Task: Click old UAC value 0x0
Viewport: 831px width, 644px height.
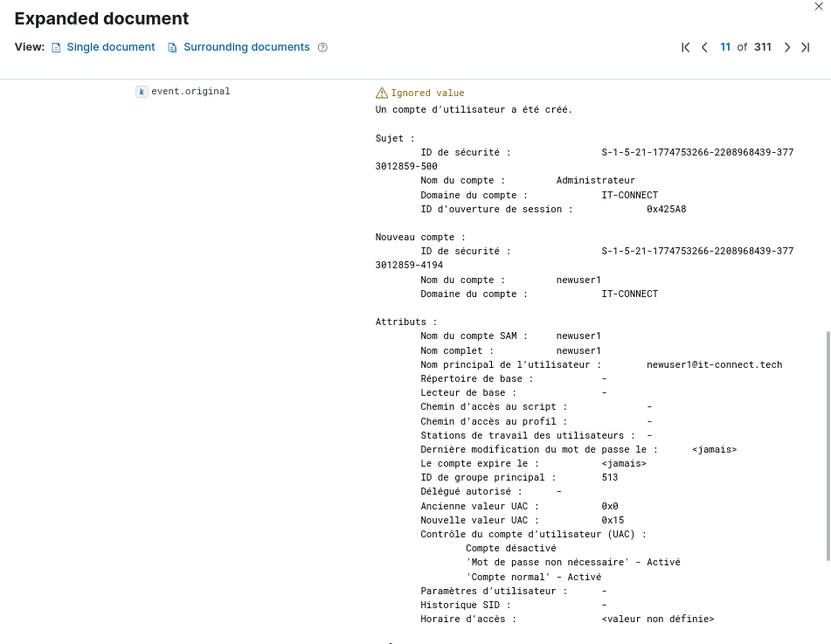Action: 610,506
